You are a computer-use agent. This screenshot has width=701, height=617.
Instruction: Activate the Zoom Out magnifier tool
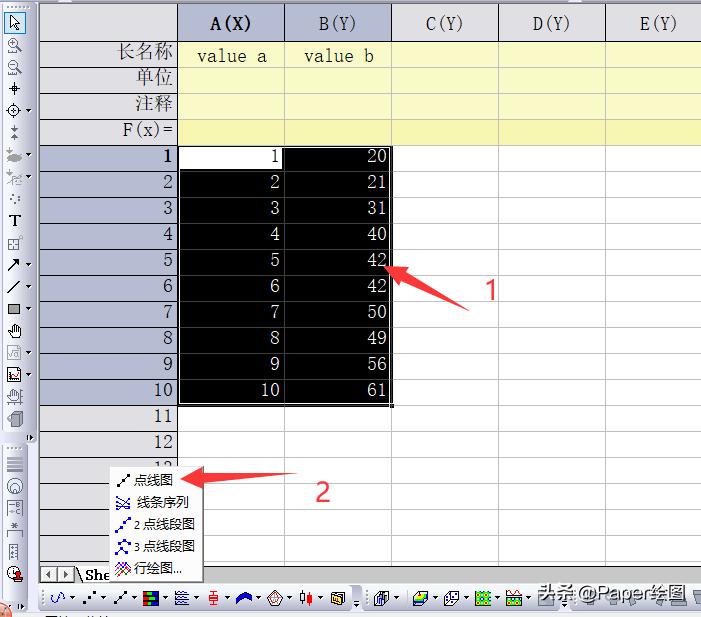14,67
